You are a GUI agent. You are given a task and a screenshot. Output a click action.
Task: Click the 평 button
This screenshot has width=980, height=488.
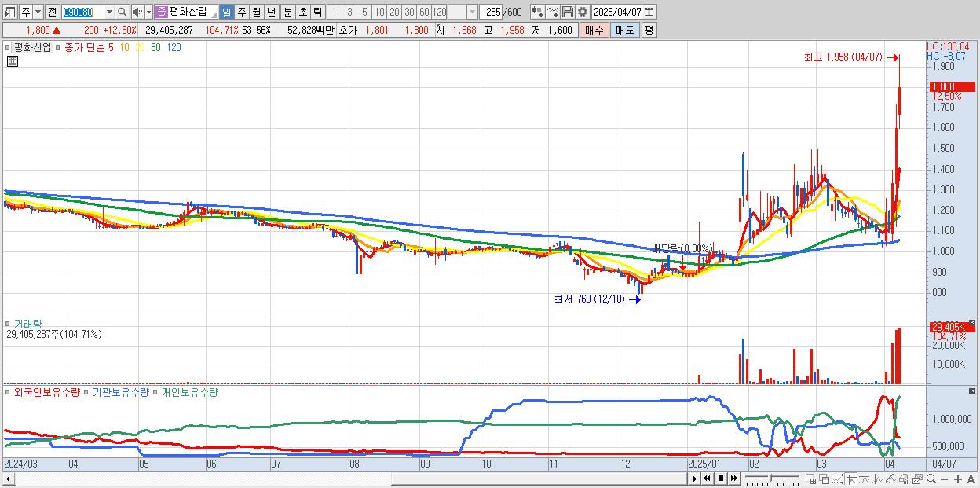(649, 30)
